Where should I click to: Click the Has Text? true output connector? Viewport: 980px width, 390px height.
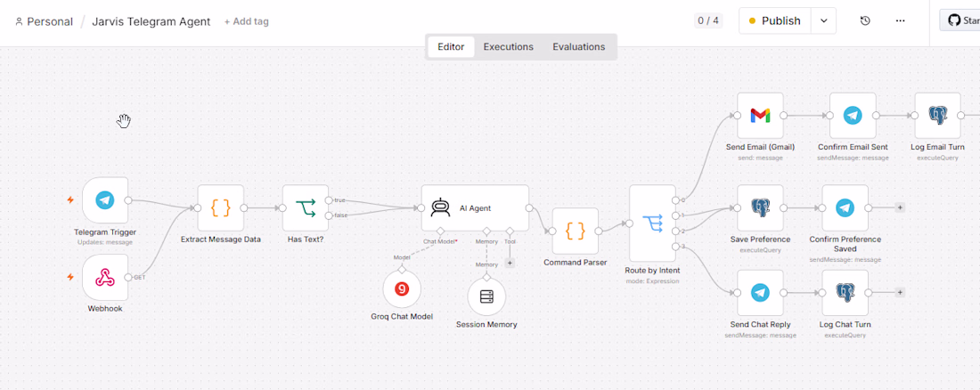(x=329, y=200)
